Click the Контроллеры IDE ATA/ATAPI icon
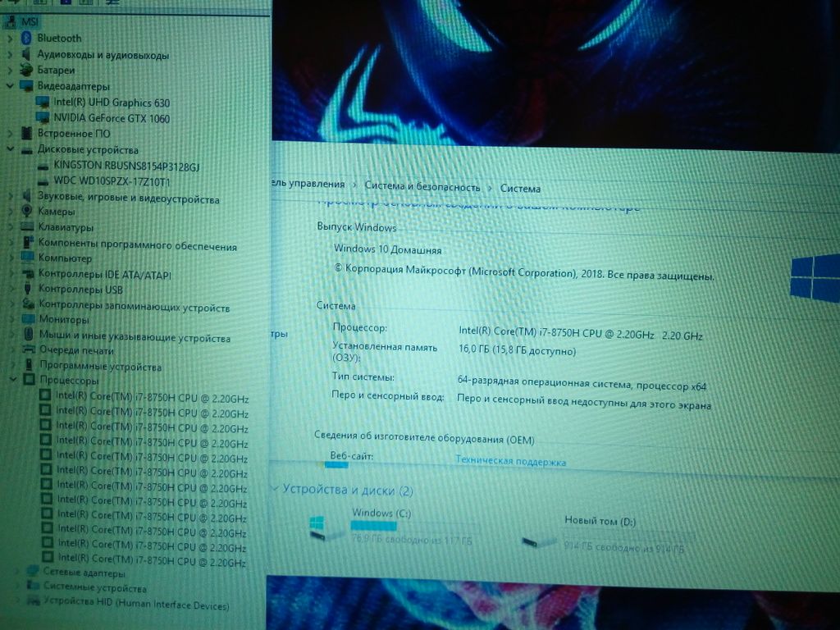Screen dimensions: 840x630 click(x=28, y=273)
